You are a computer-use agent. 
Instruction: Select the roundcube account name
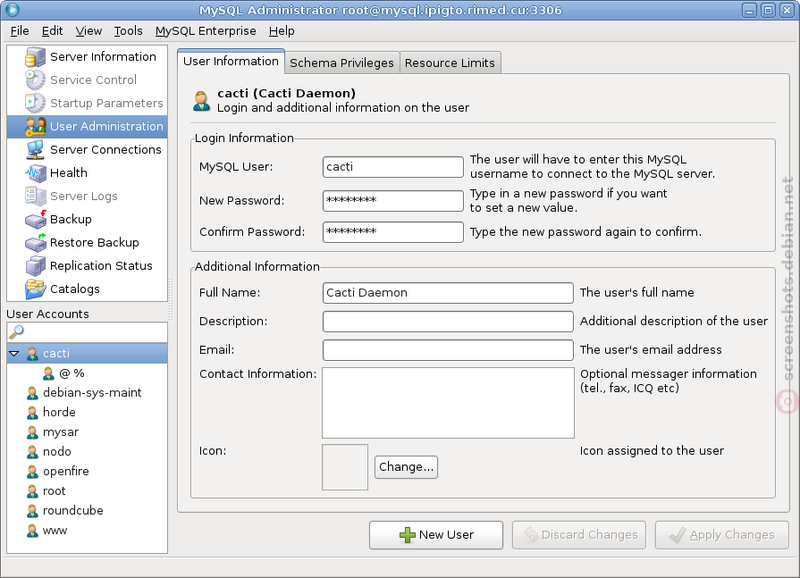(x=73, y=511)
